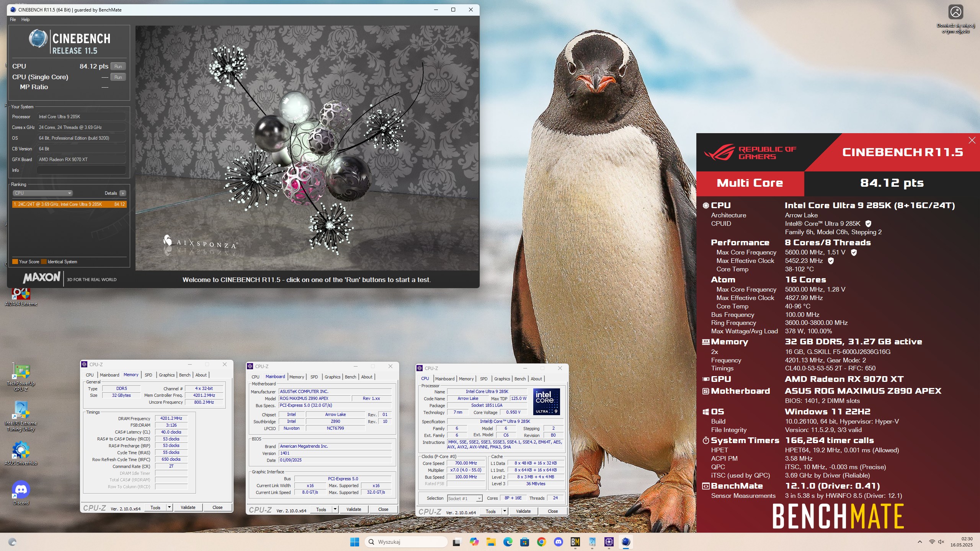
Task: Open Task View from taskbar
Action: pyautogui.click(x=456, y=542)
